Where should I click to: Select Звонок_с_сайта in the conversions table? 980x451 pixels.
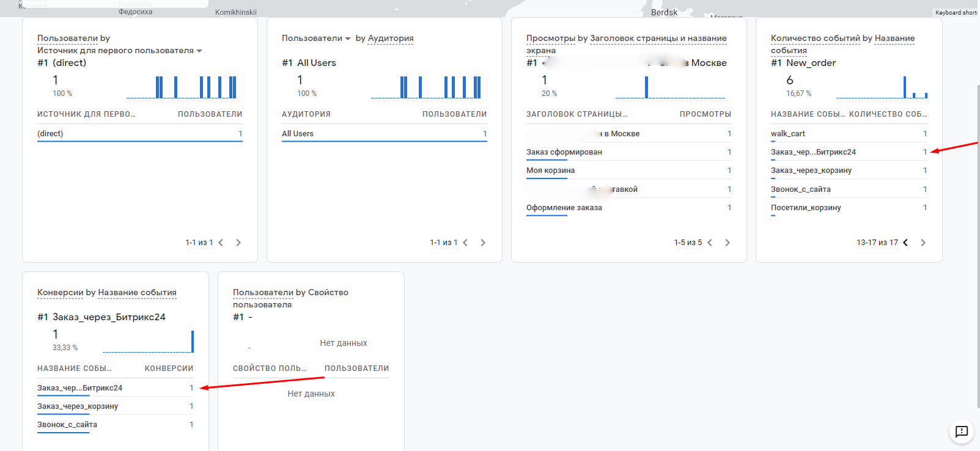(x=67, y=425)
